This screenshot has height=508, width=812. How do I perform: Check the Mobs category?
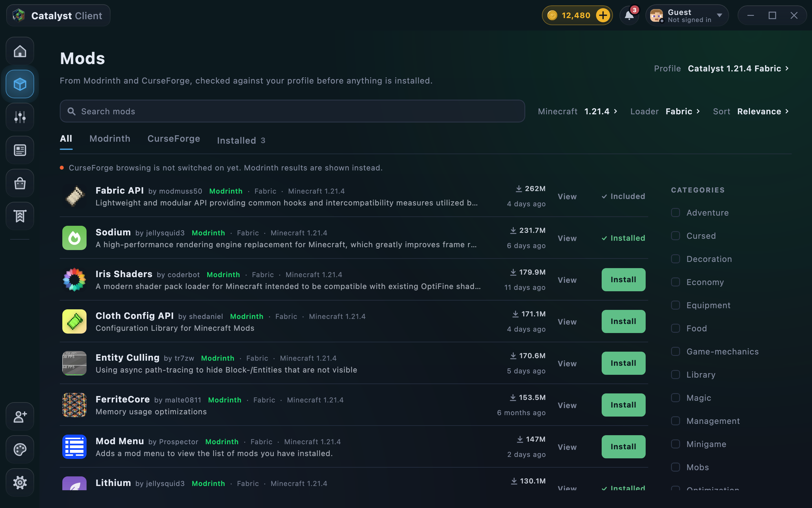pos(676,467)
